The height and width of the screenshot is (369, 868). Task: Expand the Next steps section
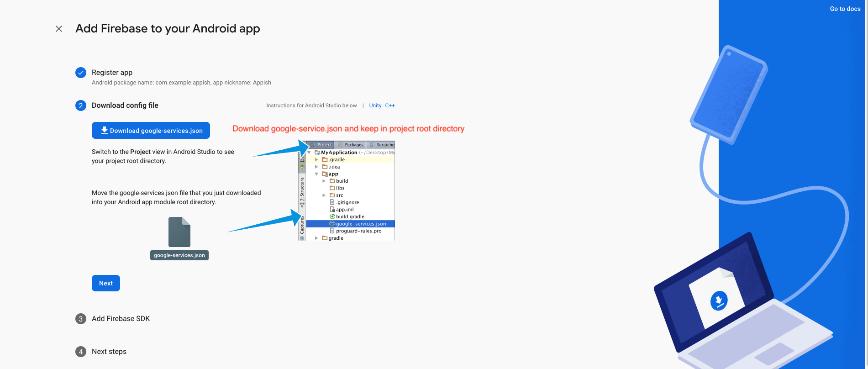point(109,351)
